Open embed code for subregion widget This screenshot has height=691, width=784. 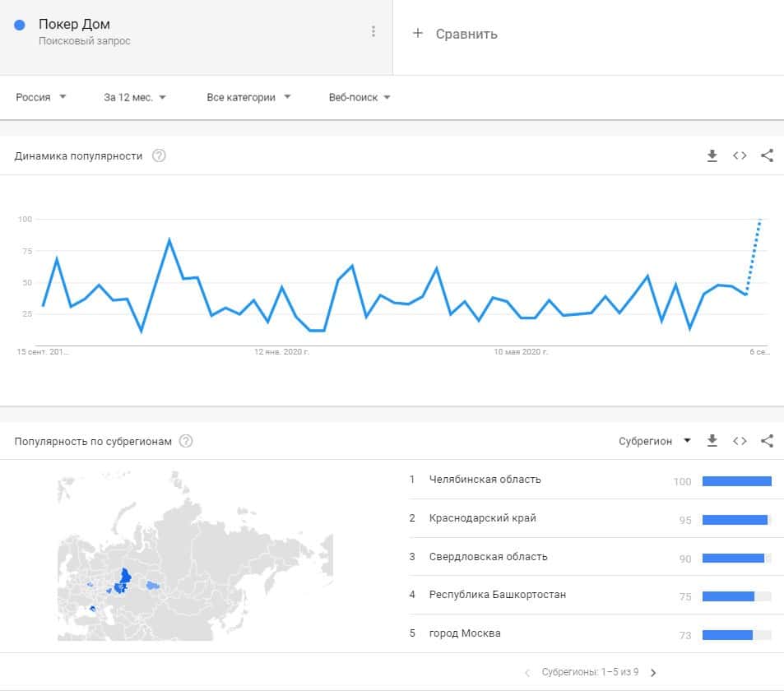740,441
